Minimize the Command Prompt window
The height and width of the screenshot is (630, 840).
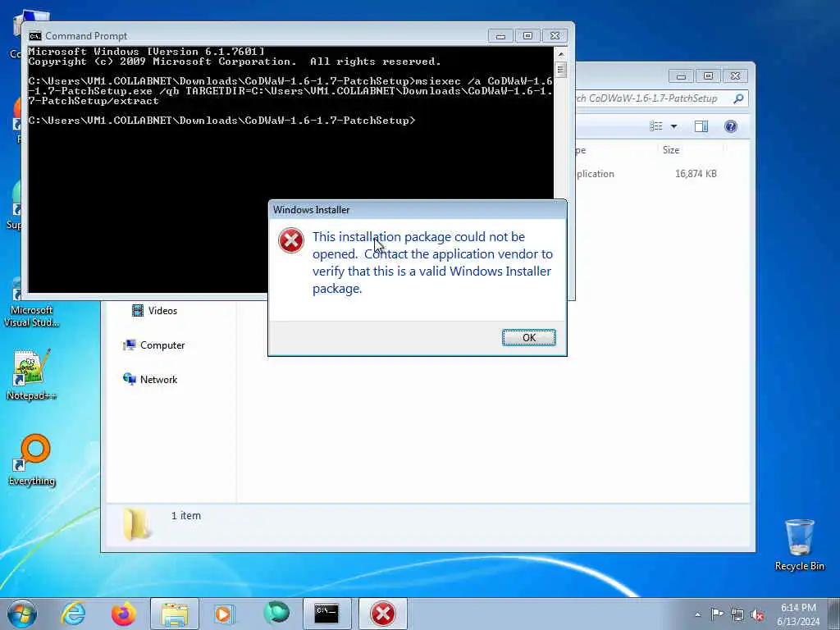pyautogui.click(x=500, y=36)
